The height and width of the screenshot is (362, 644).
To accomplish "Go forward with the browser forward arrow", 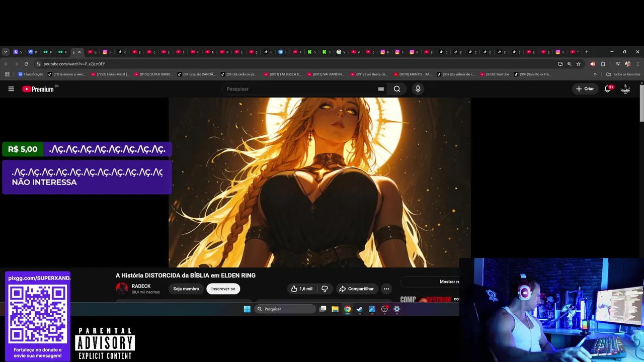I will tap(16, 64).
